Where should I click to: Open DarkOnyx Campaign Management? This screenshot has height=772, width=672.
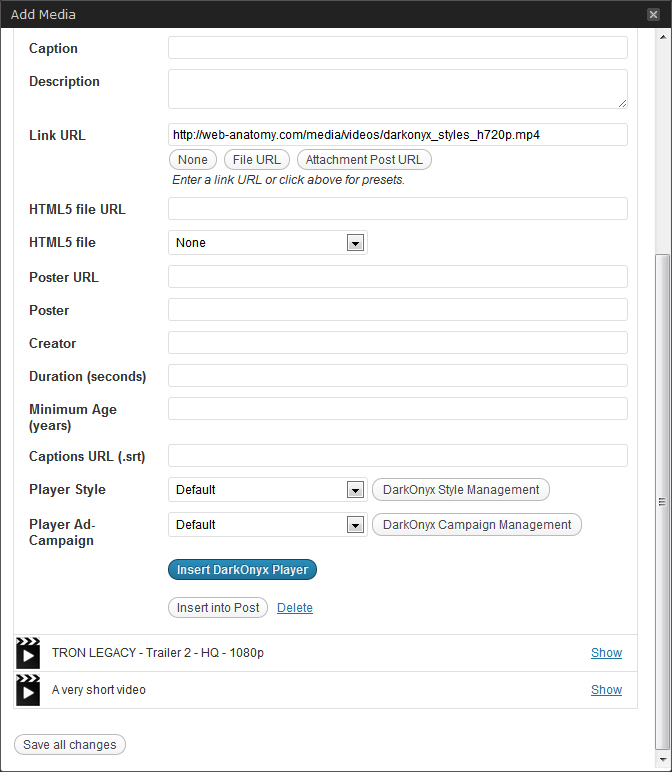tap(477, 525)
